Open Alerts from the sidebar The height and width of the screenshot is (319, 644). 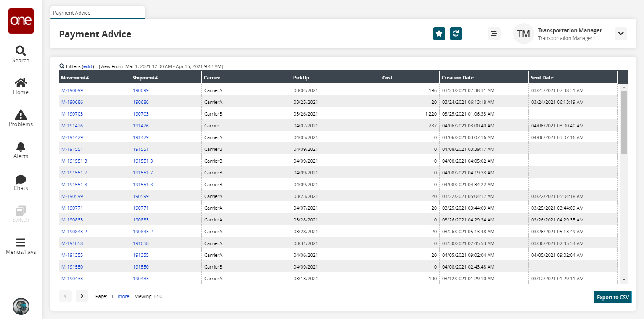(x=21, y=150)
